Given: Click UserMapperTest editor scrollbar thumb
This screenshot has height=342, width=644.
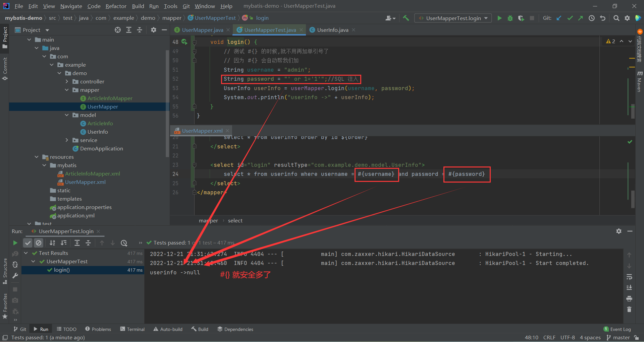Looking at the screenshot, I should coord(633,112).
